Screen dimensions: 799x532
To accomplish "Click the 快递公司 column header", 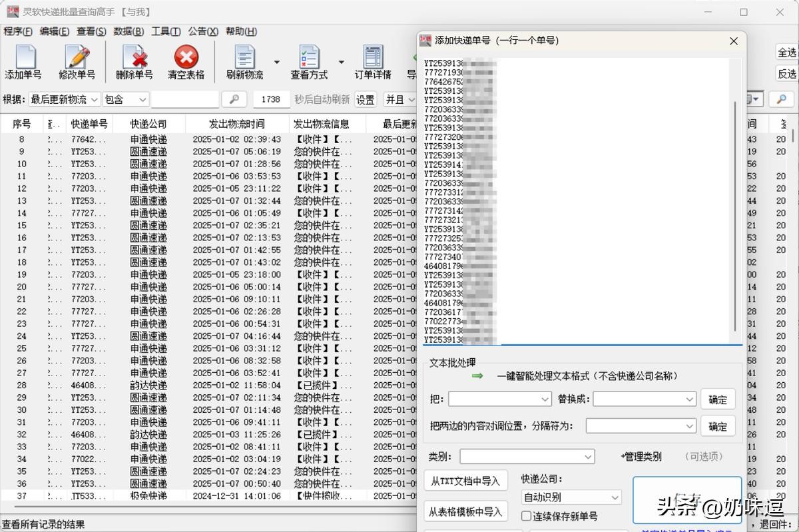I will click(x=148, y=124).
